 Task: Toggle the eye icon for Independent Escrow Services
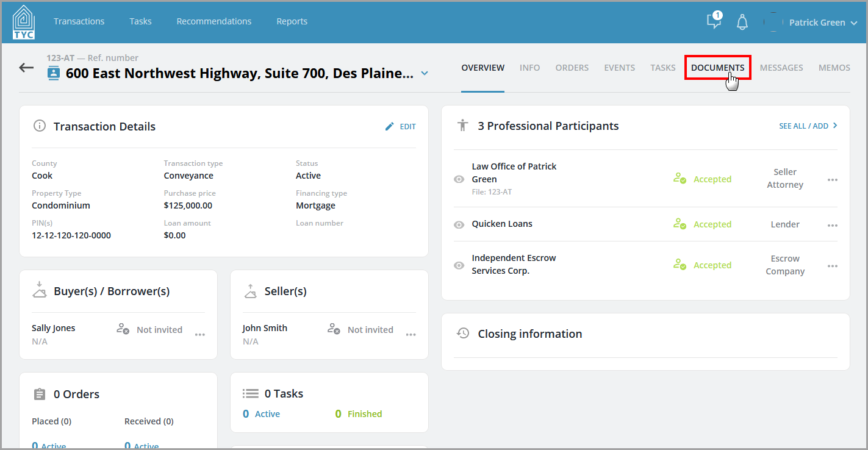459,266
